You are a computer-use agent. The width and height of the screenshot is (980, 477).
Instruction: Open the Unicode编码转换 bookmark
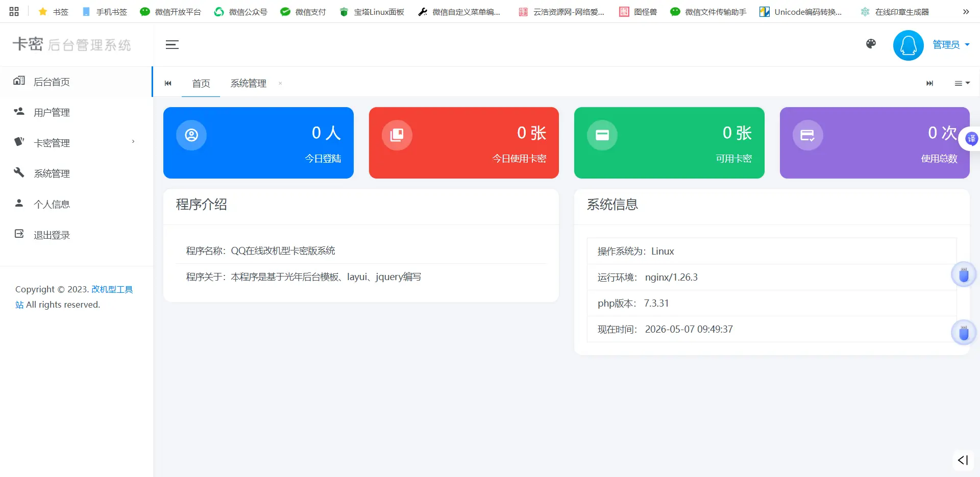800,12
